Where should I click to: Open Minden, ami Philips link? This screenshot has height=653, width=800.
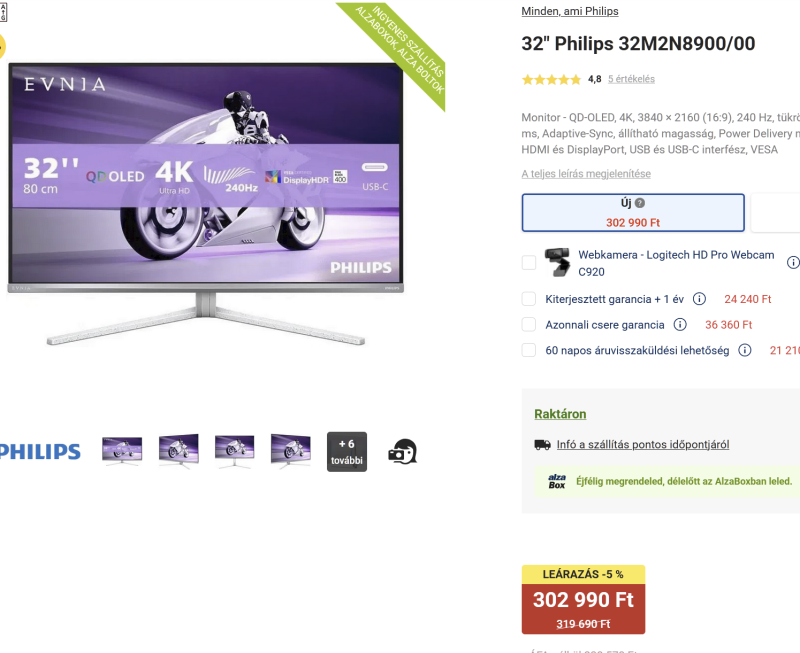click(x=569, y=11)
